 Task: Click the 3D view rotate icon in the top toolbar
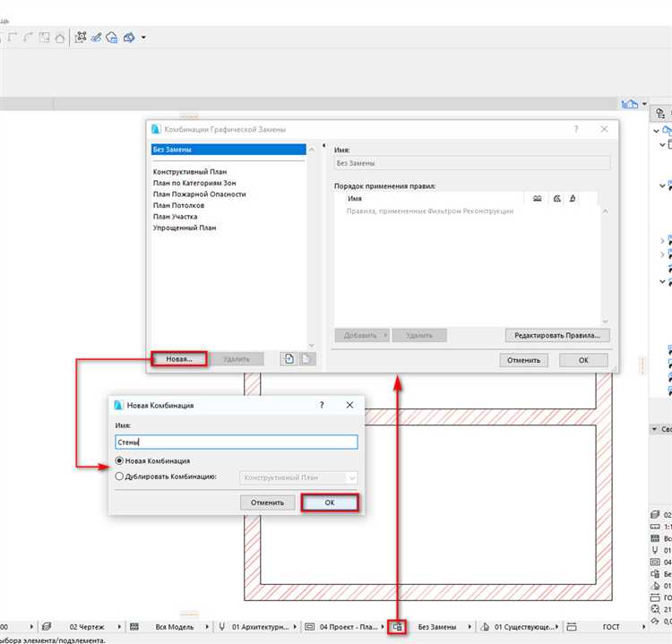point(129,38)
